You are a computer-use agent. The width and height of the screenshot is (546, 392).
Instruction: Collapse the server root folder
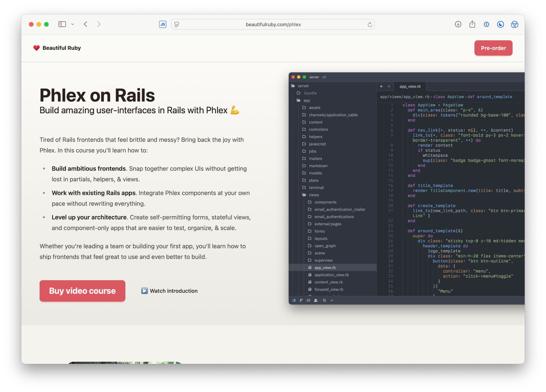[x=333, y=86]
